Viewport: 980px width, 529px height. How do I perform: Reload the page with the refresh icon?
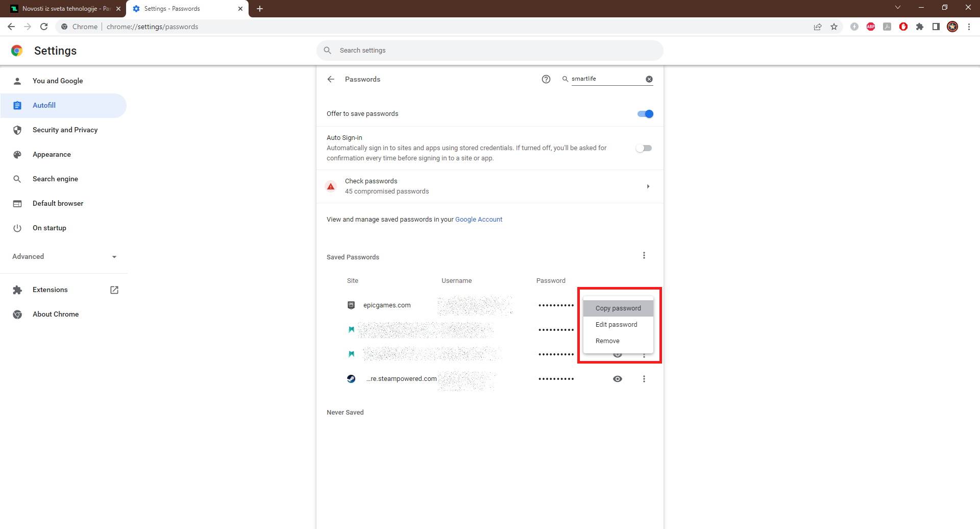coord(44,27)
